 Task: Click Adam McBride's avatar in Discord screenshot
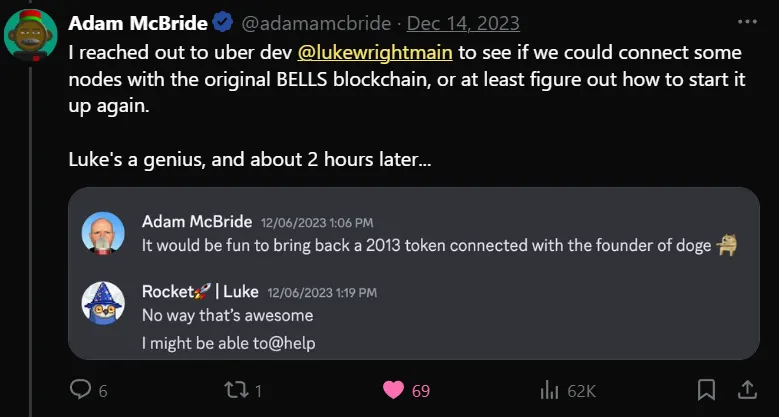(x=103, y=233)
